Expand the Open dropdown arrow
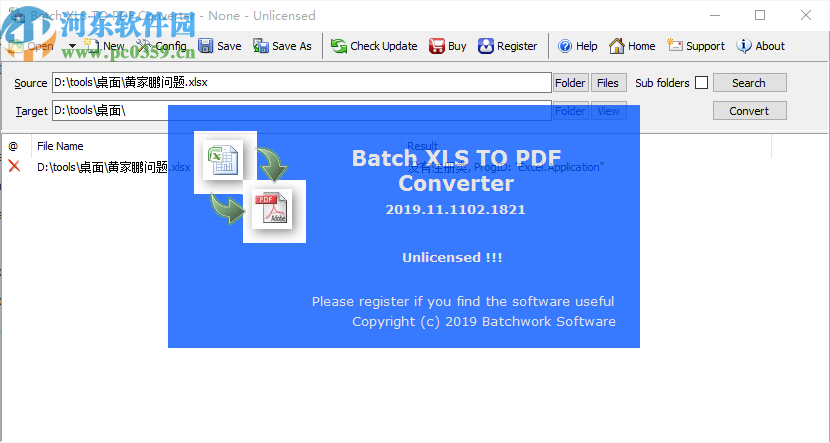Image resolution: width=830 pixels, height=443 pixels. point(72,46)
